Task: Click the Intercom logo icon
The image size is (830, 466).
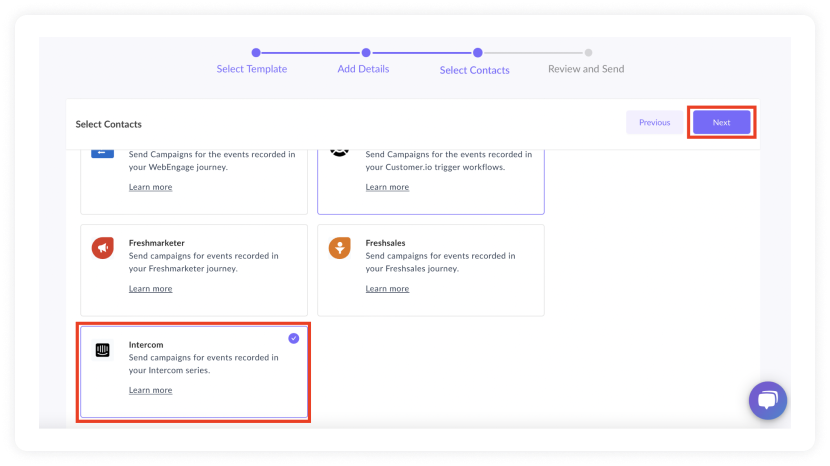Action: pyautogui.click(x=103, y=350)
